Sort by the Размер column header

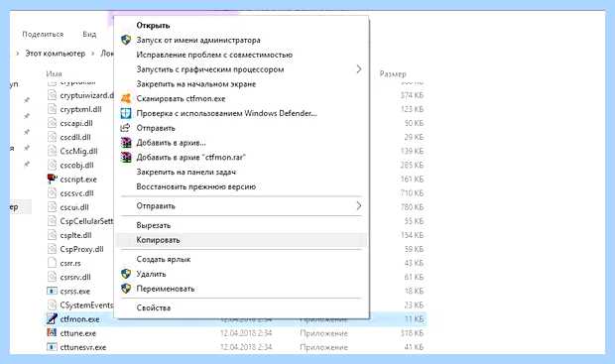point(393,73)
